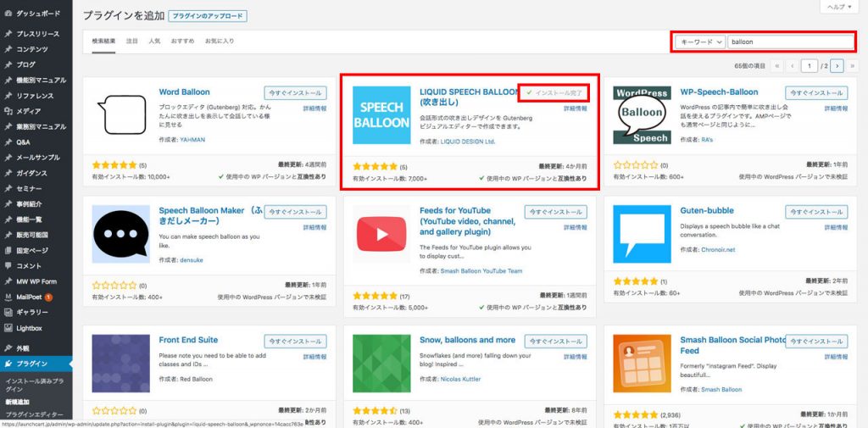The width and height of the screenshot is (868, 428).
Task: Open the Speech Balloon Maker thumbnail
Action: 120,234
